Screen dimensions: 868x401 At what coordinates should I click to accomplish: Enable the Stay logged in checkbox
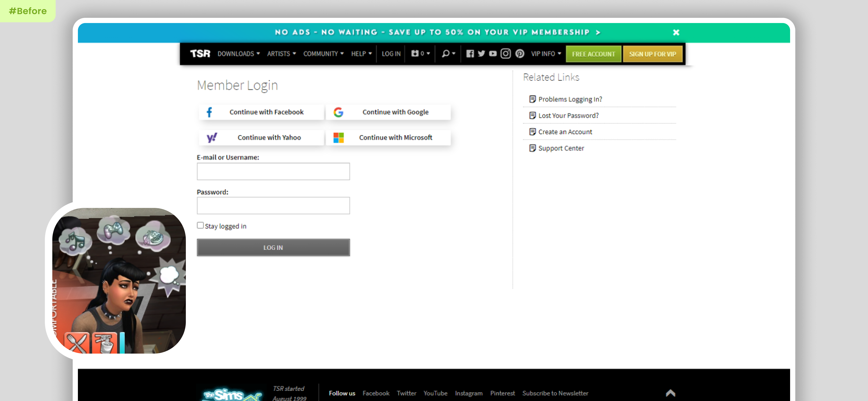[x=200, y=225]
